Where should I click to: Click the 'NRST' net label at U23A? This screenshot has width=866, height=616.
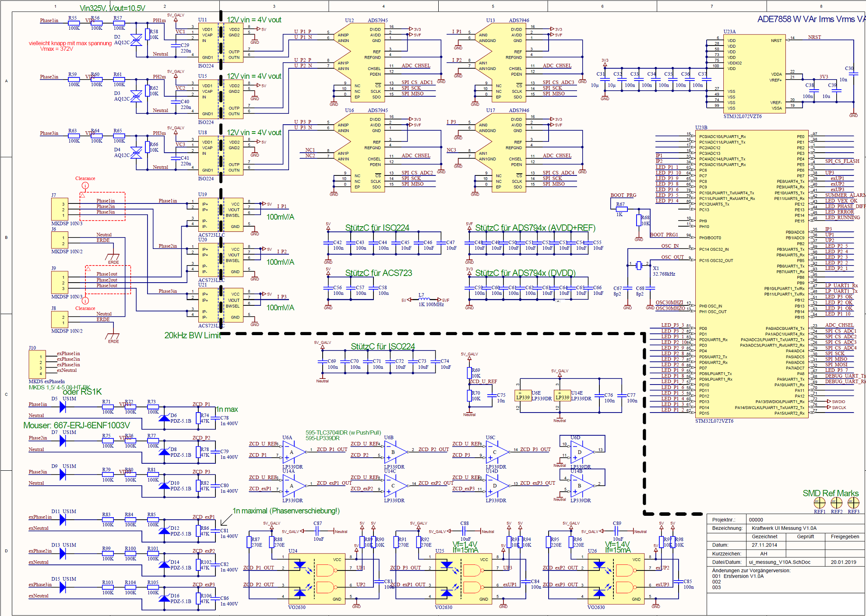[815, 37]
